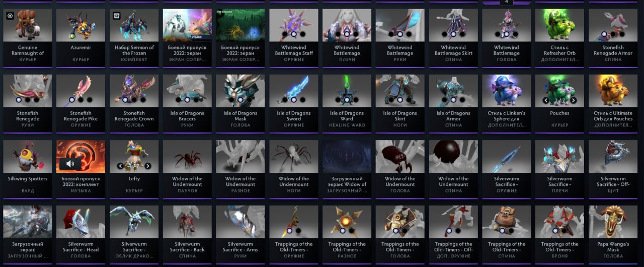This screenshot has height=267, width=644.
Task: Select the third style dot on Whitewind Battlemage Staff
Action: 302,34
